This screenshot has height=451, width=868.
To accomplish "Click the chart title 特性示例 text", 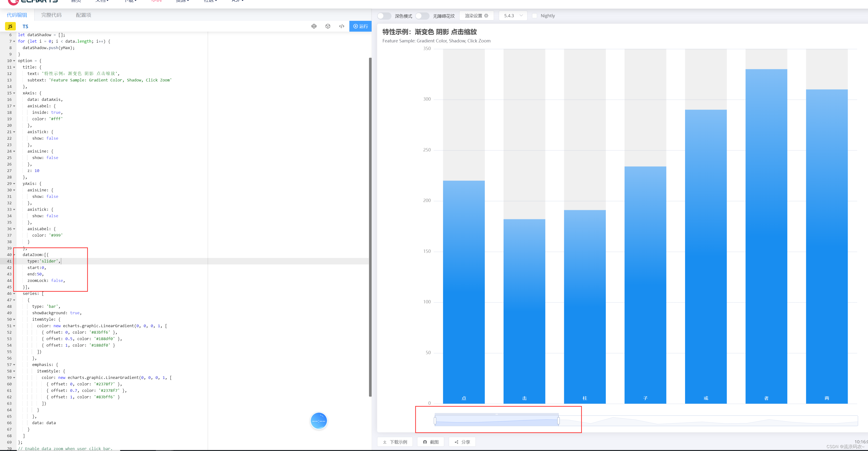I will coord(430,32).
